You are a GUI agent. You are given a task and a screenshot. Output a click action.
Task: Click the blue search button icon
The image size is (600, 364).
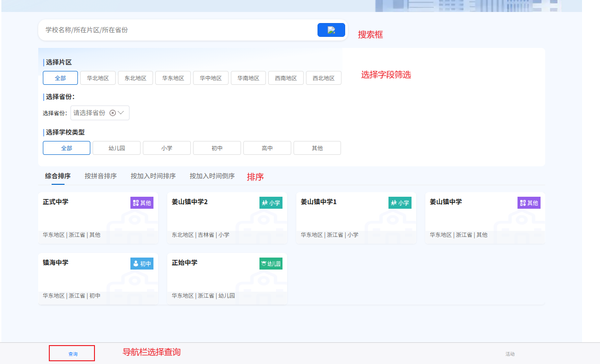click(x=331, y=30)
